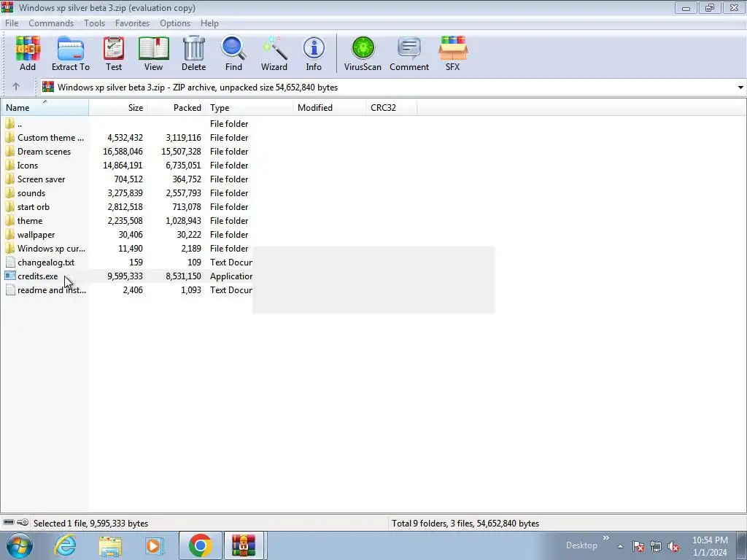Click the Icons packed size 6,735,051
The height and width of the screenshot is (560, 747).
183,166
